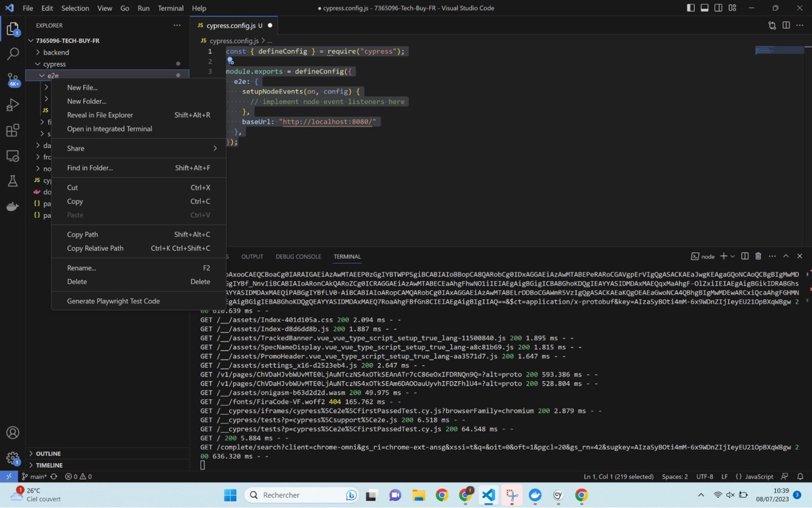This screenshot has width=812, height=508.
Task: Open the Share submenu
Action: [x=138, y=149]
